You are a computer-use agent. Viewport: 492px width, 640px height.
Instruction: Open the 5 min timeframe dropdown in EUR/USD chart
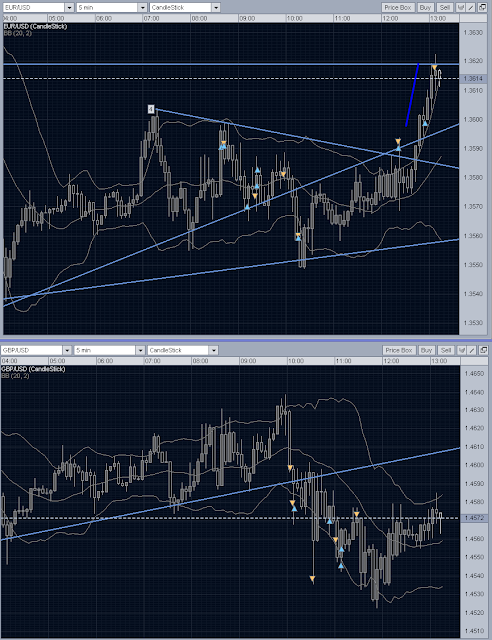pyautogui.click(x=111, y=7)
